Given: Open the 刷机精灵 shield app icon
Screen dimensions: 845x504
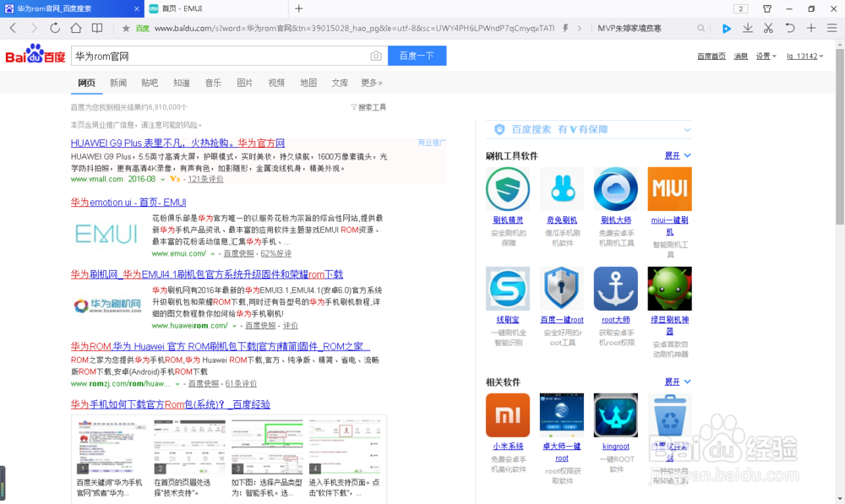Looking at the screenshot, I should 508,188.
